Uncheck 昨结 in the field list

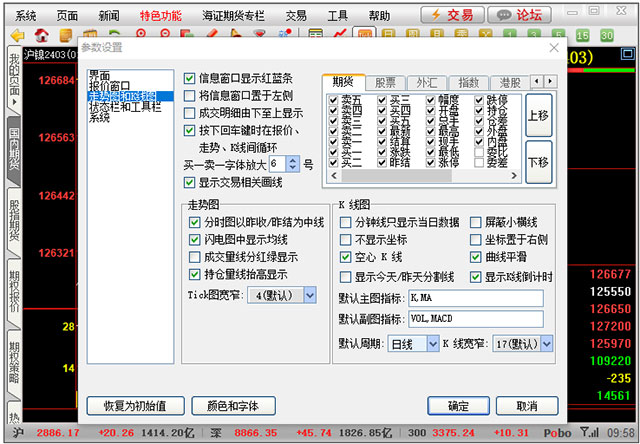[x=382, y=162]
